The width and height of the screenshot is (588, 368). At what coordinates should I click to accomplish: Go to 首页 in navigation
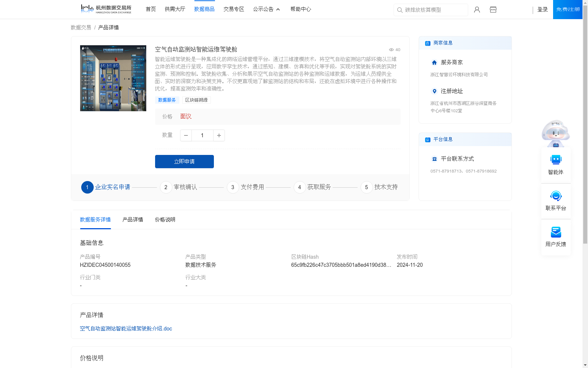click(x=151, y=9)
